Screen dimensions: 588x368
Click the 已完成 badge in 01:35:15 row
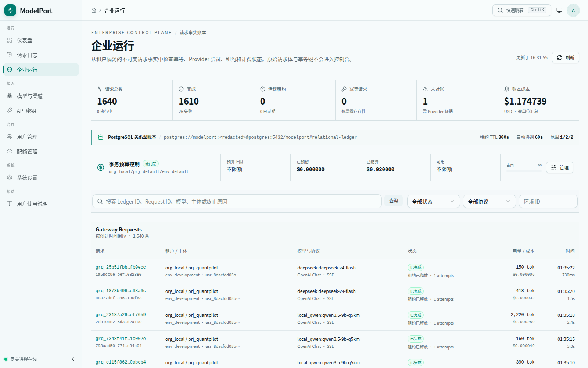416,339
